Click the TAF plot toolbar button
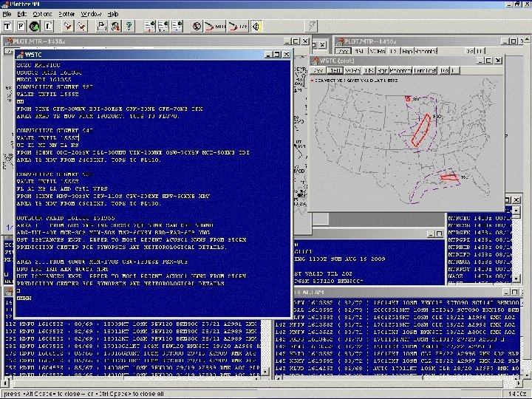 238,26
